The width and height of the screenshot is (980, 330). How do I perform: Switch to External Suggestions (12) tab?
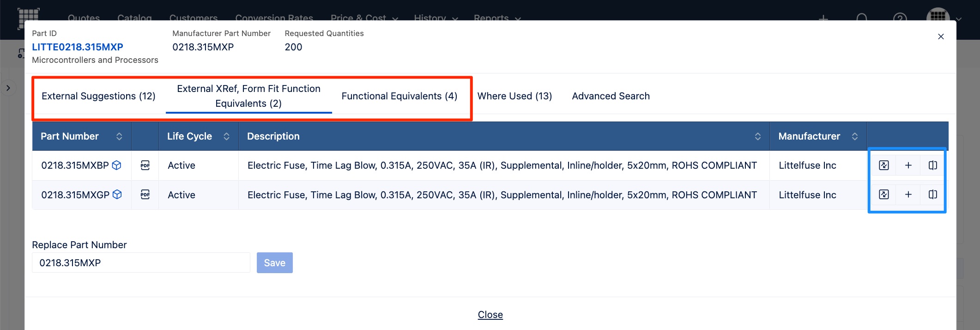[98, 96]
